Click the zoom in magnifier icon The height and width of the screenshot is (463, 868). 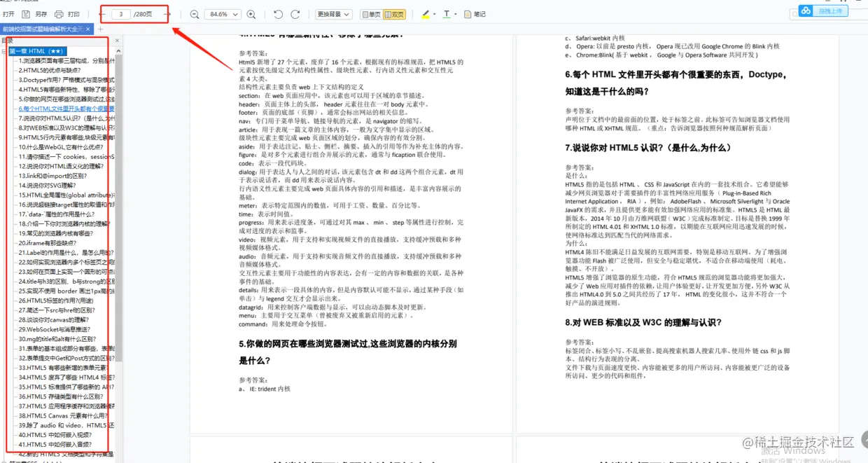[251, 14]
